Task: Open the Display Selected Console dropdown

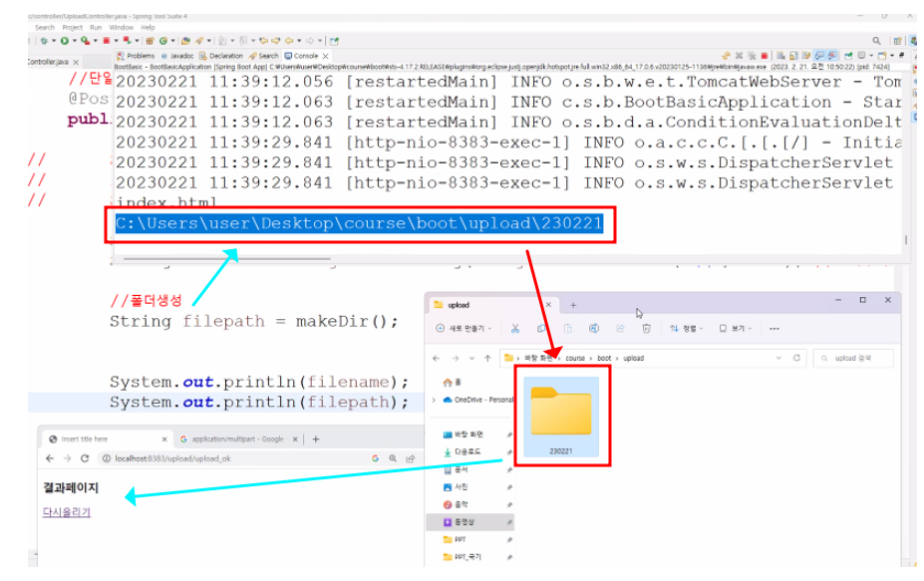Action: [x=871, y=56]
